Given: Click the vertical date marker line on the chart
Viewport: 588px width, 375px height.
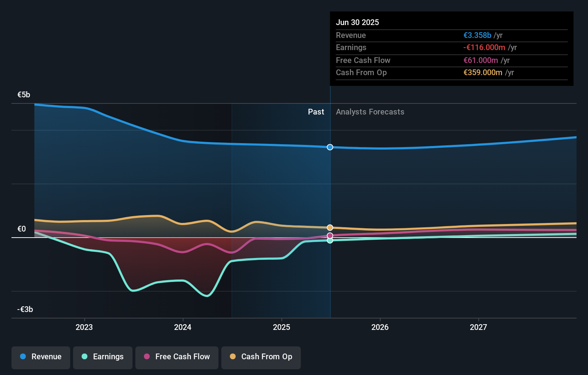Looking at the screenshot, I should pyautogui.click(x=330, y=197).
